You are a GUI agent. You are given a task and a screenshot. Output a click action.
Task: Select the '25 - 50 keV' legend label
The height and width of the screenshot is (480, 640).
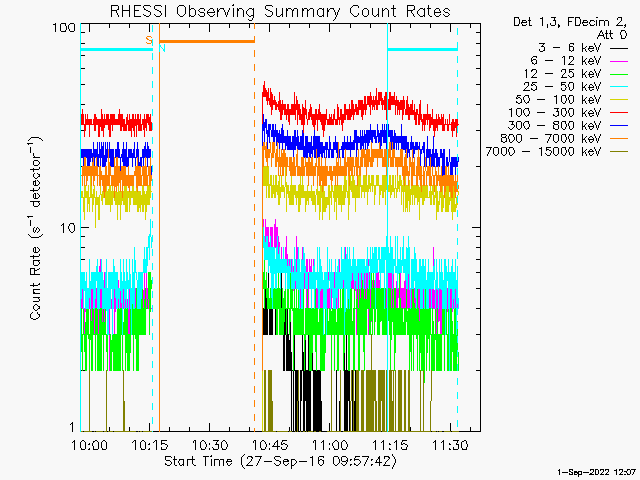562,87
